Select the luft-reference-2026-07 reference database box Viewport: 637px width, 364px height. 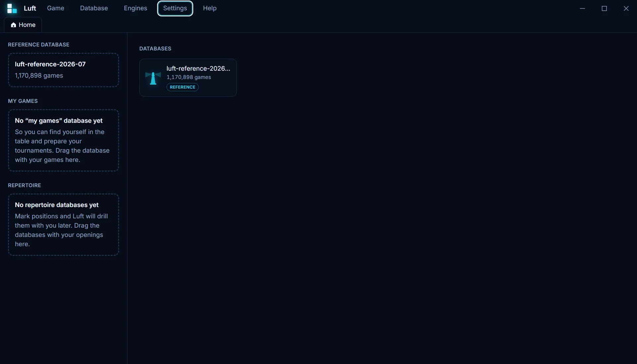pyautogui.click(x=63, y=70)
